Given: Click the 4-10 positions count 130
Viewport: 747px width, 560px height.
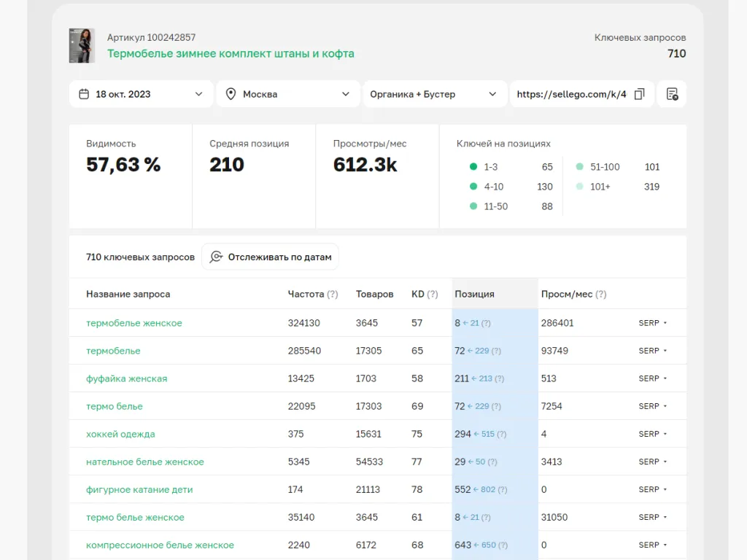Looking at the screenshot, I should point(544,187).
